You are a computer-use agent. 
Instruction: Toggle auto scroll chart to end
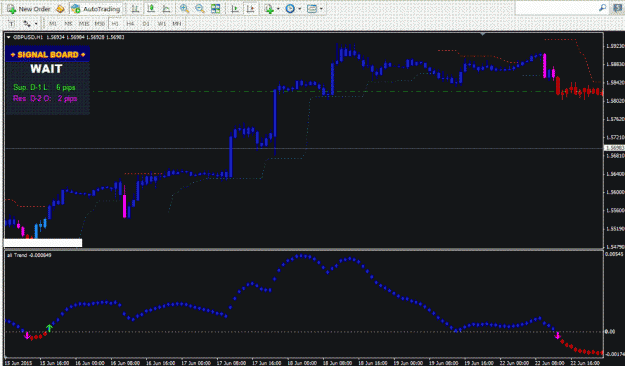[235, 9]
